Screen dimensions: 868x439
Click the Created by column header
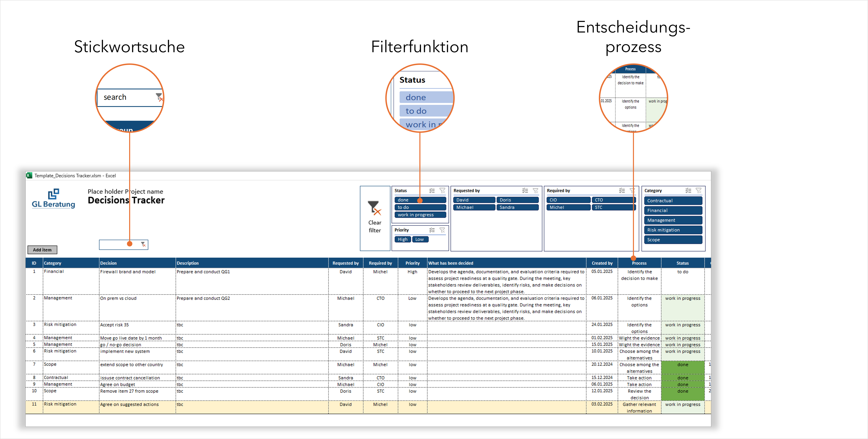point(602,263)
